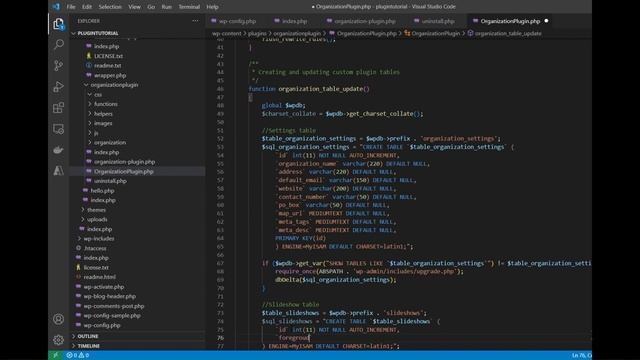Open license.txt in root folder

pyautogui.click(x=96, y=267)
